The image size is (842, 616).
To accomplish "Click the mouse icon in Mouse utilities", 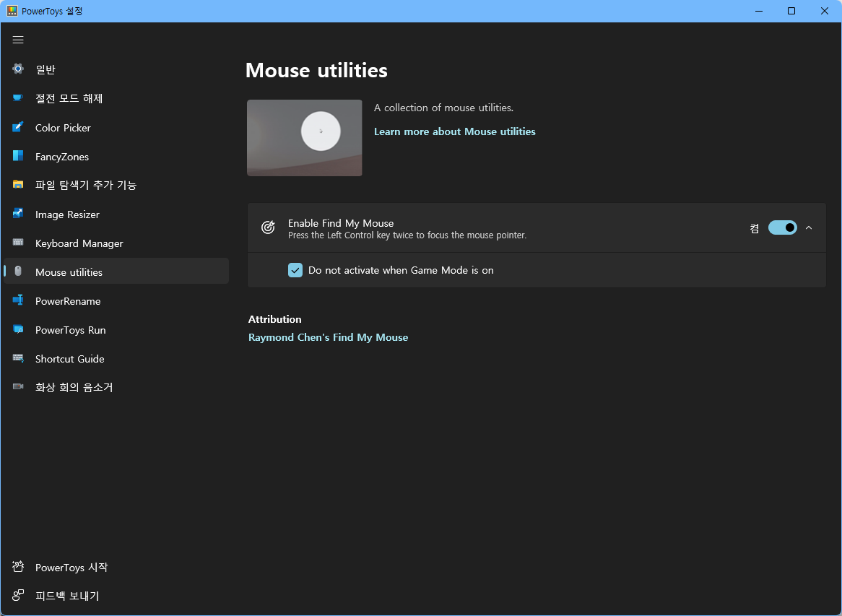I will 18,272.
